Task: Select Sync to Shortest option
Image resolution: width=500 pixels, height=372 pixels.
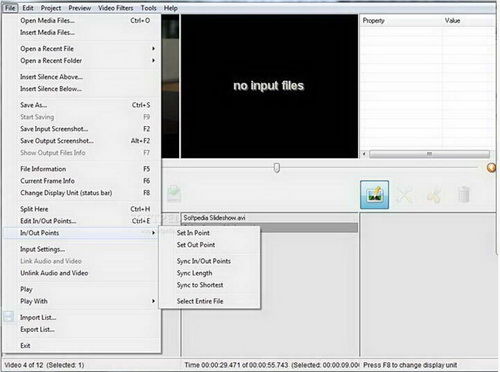Action: point(200,285)
